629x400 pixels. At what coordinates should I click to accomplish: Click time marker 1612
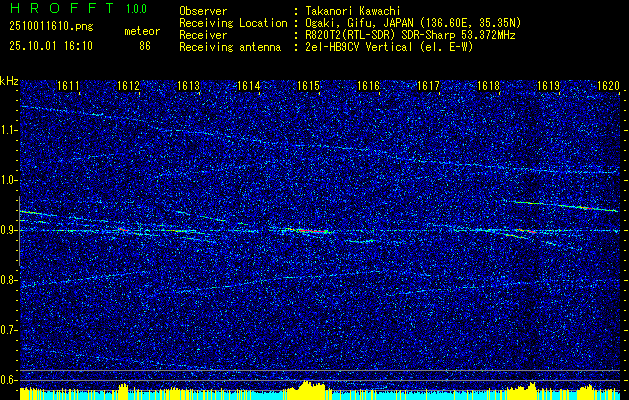(x=128, y=86)
